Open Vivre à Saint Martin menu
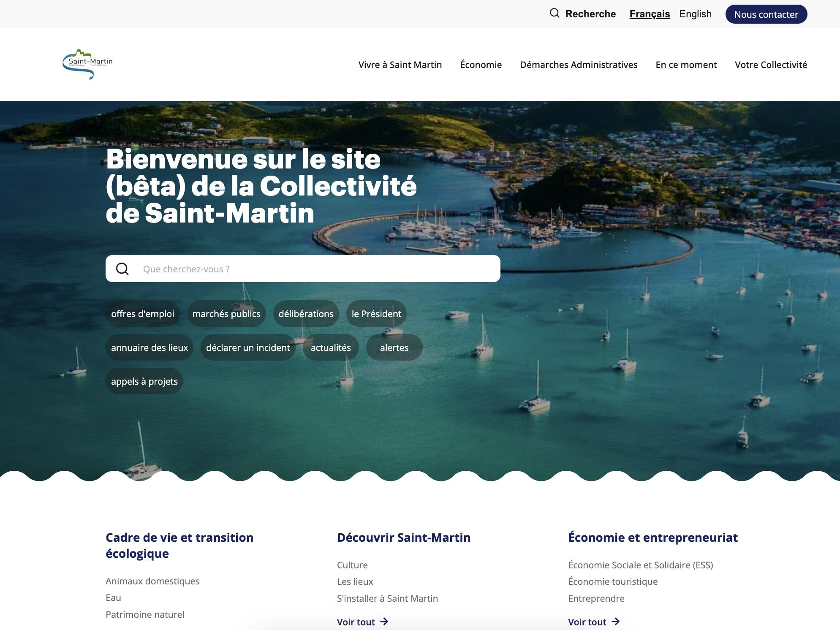The image size is (840, 630). point(400,65)
